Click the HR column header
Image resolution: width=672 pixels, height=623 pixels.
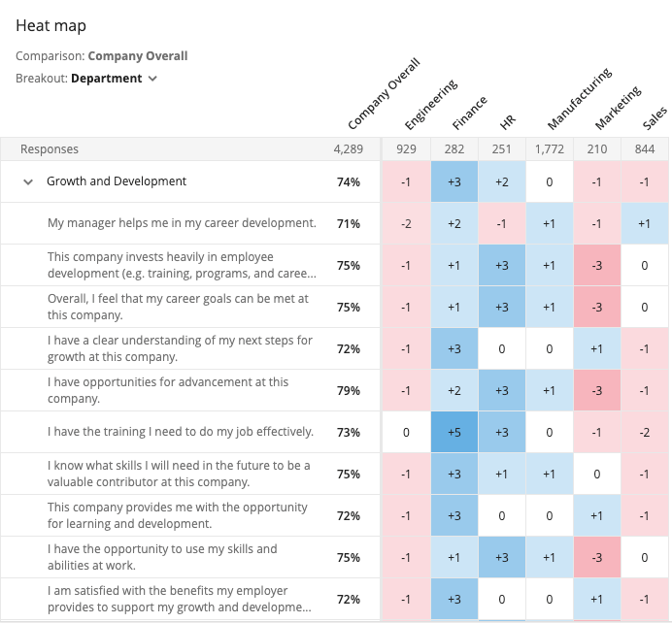pos(508,122)
